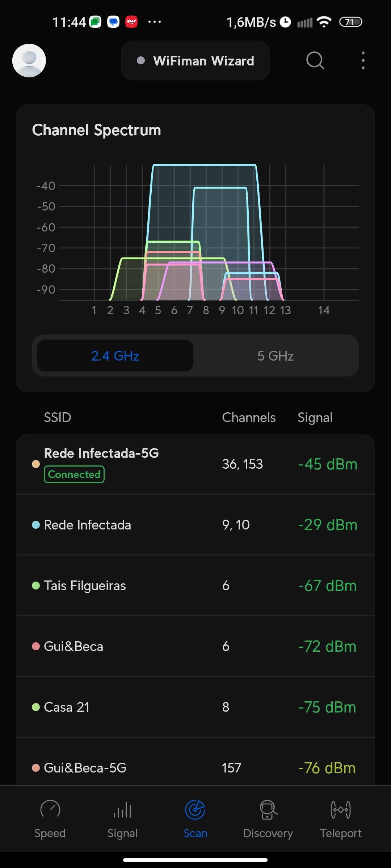Open the user profile avatar
391x868 pixels.
(x=29, y=60)
